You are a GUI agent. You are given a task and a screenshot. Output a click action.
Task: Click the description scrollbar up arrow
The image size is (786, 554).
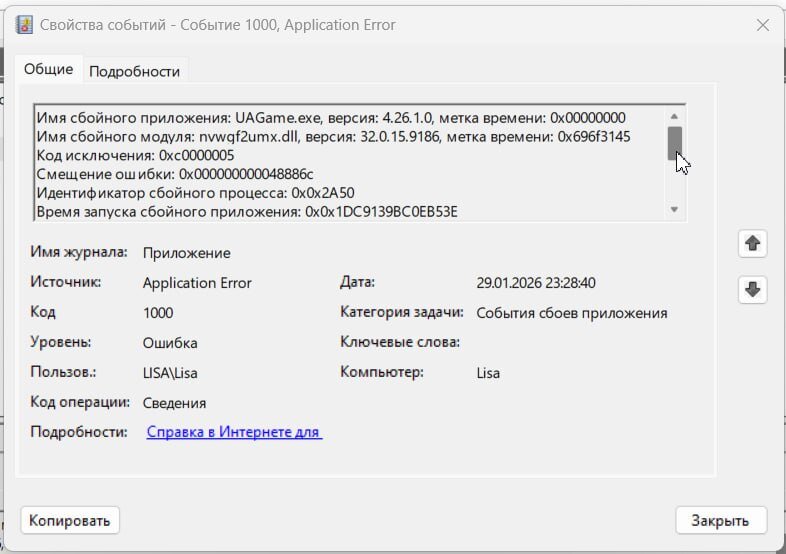[674, 116]
